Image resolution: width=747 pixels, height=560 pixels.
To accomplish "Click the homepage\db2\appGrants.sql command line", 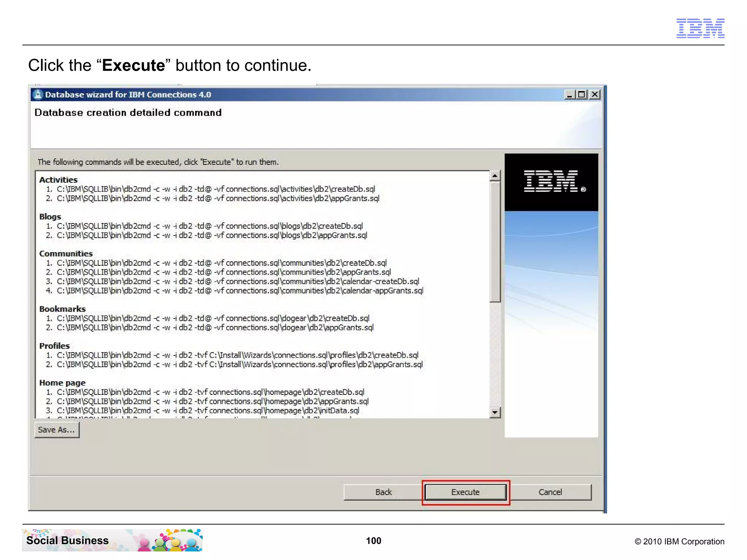I will [x=208, y=401].
